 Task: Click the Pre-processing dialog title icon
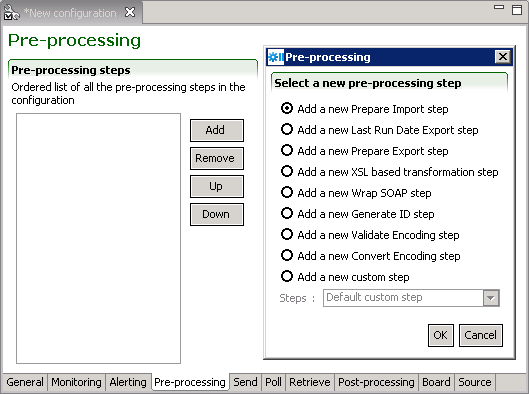[276, 57]
